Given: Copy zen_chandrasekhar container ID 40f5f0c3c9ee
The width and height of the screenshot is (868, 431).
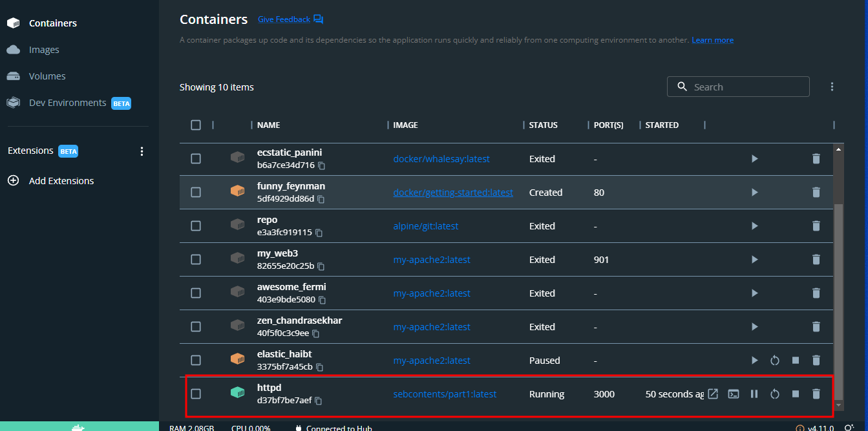Looking at the screenshot, I should pyautogui.click(x=316, y=333).
